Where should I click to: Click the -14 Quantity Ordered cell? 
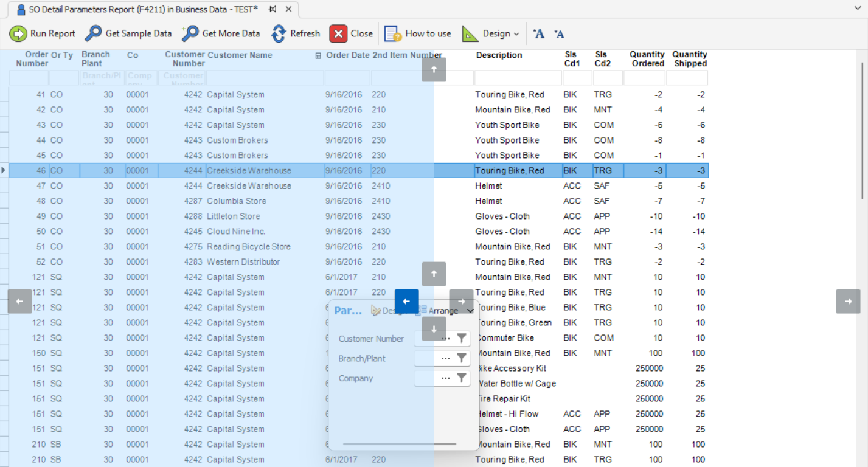645,232
